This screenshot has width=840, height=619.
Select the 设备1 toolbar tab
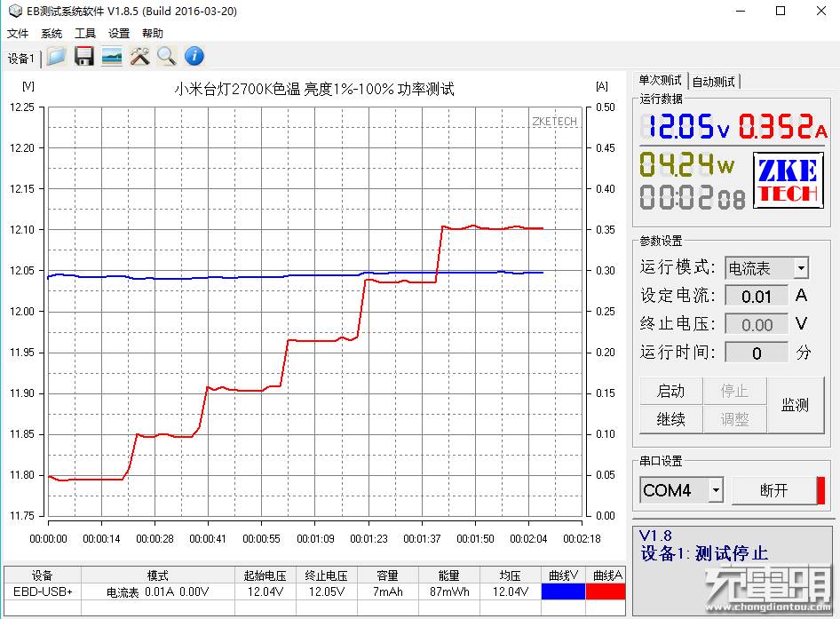tap(21, 58)
